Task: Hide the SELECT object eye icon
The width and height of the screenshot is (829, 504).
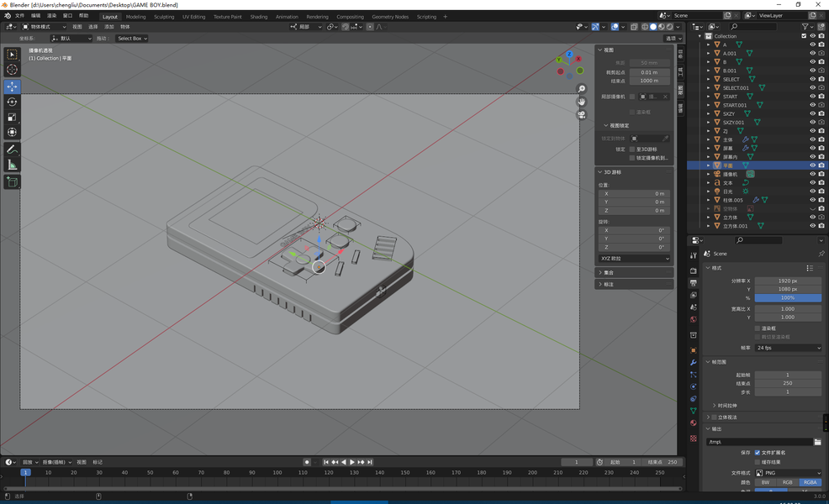Action: pos(813,79)
